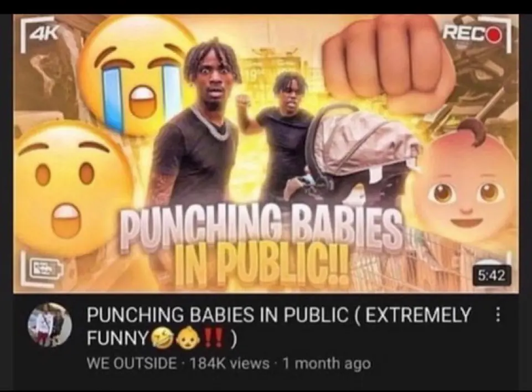Click the 5:42 duration badge
Screen dimensions: 532x392
[491, 275]
